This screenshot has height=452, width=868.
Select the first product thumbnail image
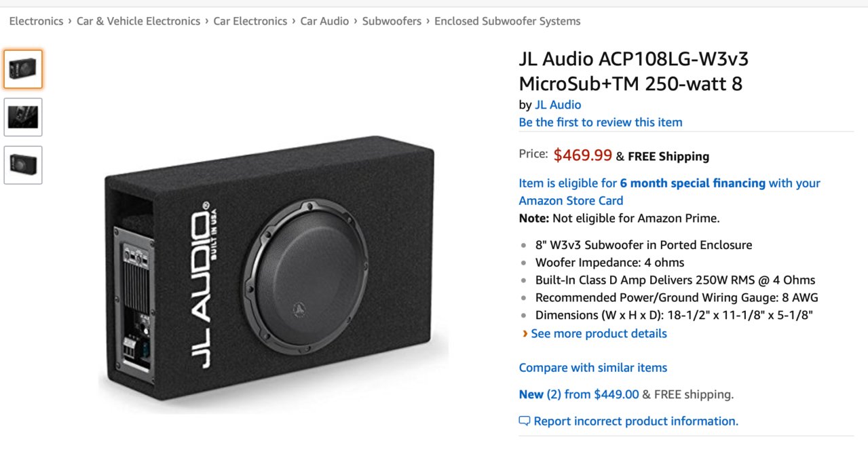click(23, 69)
